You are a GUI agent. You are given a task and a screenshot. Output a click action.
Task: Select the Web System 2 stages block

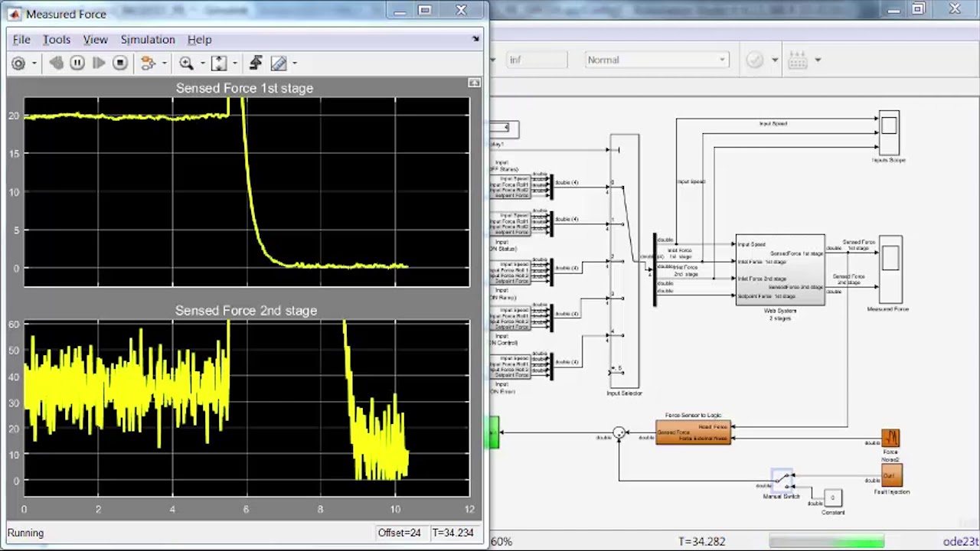780,270
